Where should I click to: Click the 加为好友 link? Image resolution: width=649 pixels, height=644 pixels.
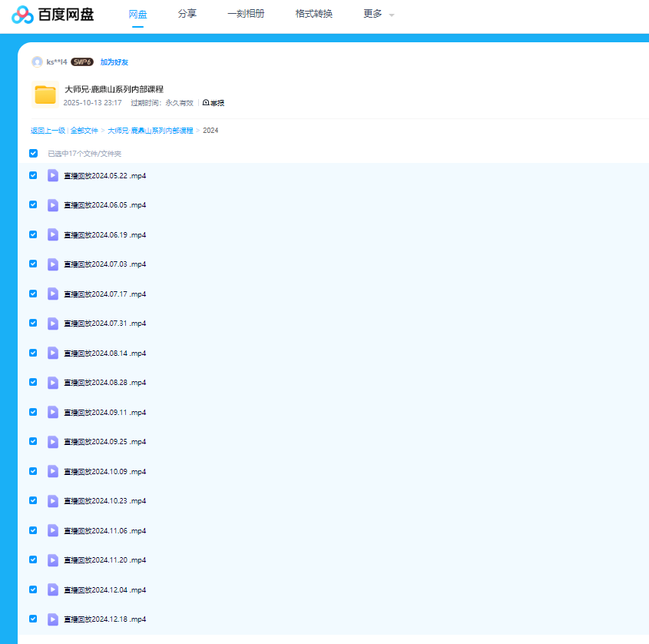(114, 61)
